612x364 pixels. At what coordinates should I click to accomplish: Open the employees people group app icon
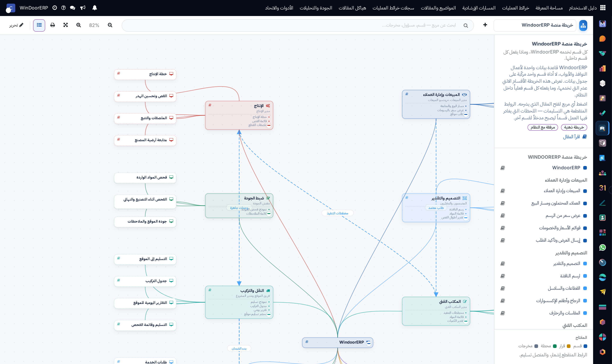click(x=602, y=173)
